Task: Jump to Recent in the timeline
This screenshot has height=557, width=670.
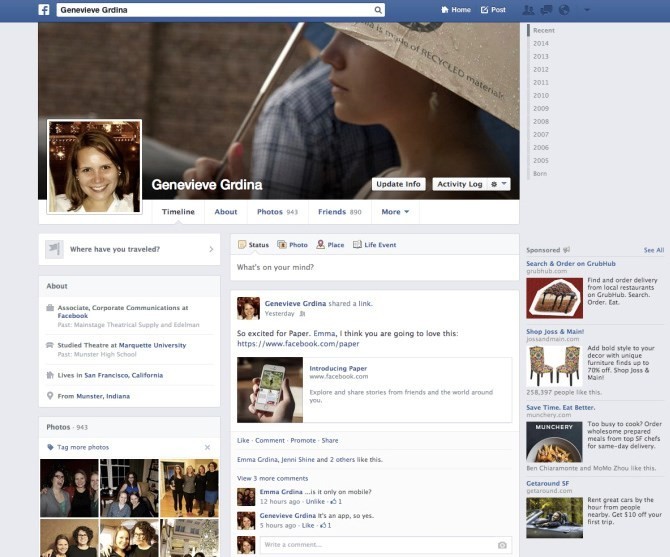Action: pos(544,30)
